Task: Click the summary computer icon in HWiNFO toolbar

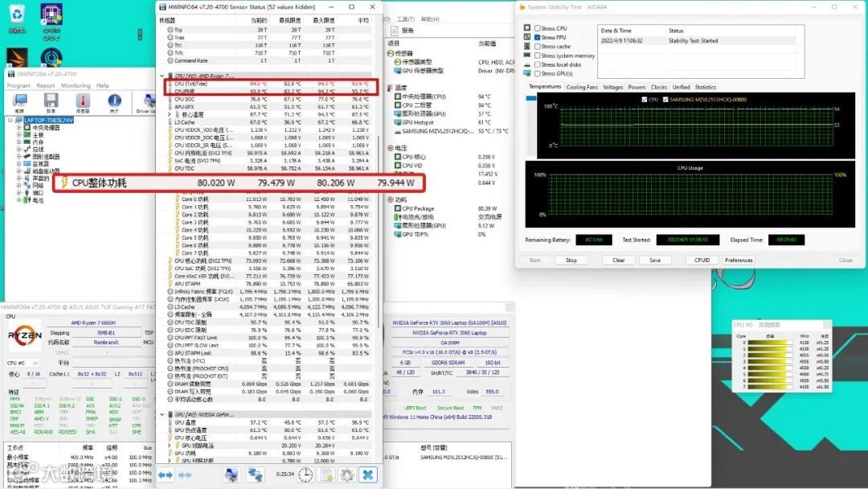Action: pos(20,102)
